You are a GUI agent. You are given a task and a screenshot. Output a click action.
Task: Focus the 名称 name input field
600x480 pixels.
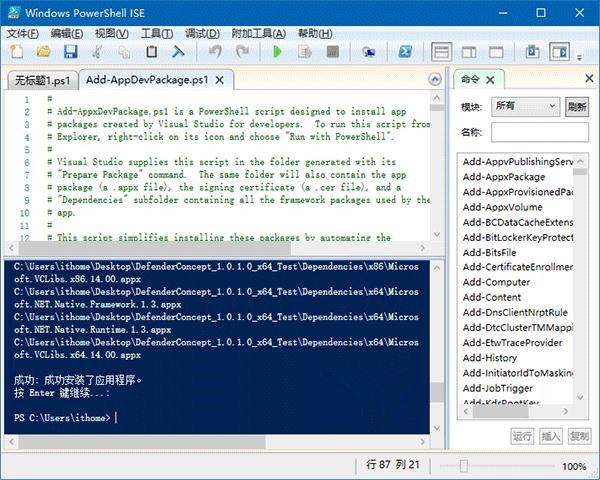click(540, 132)
